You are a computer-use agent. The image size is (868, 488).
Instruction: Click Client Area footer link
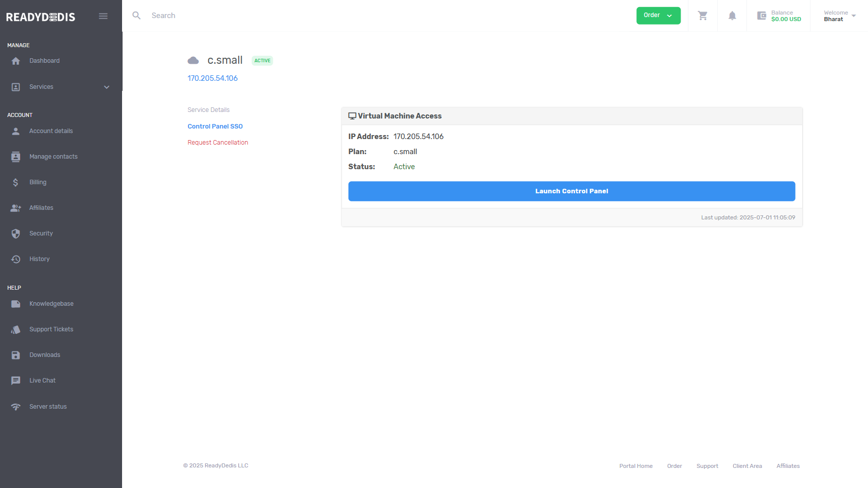[x=747, y=466]
